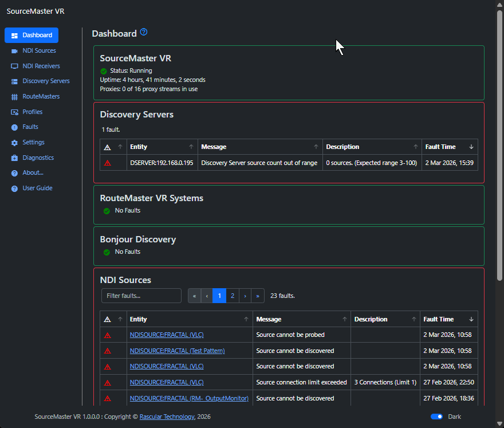
Task: Click the warning icon on the FRACTAL (Test Pattern) row
Action: (108, 351)
